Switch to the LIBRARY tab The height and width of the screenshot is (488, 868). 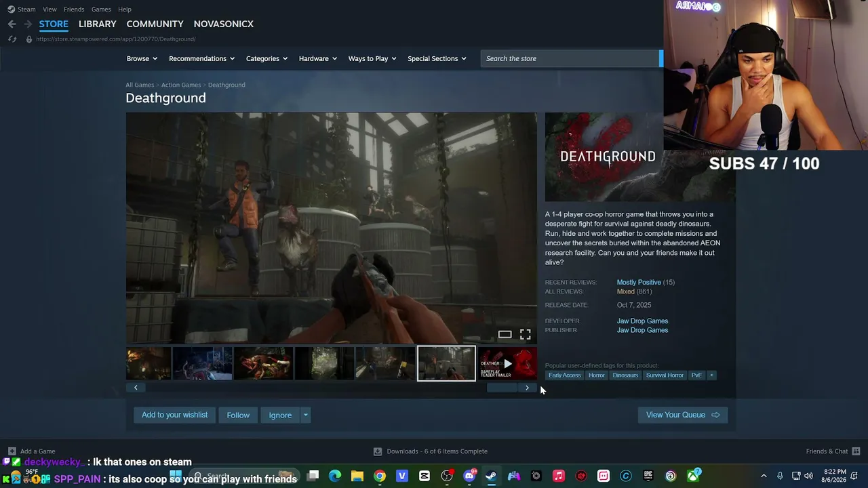(x=98, y=24)
